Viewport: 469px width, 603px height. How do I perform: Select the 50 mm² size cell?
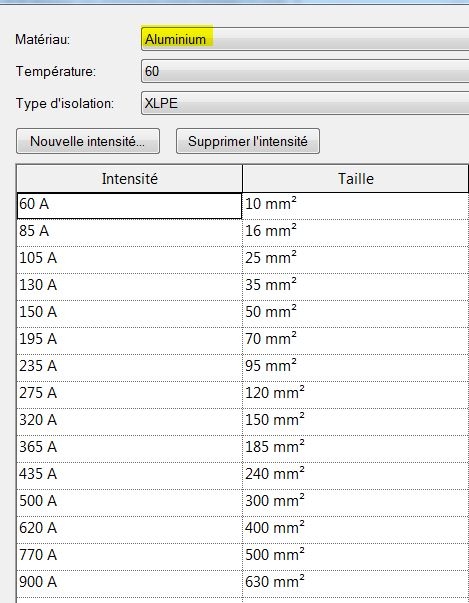(356, 314)
